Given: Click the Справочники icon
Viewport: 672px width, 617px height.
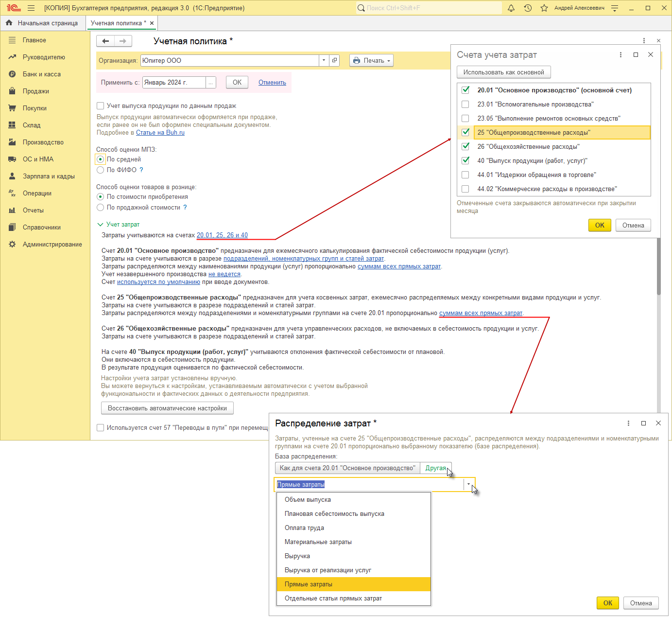Looking at the screenshot, I should (x=12, y=228).
